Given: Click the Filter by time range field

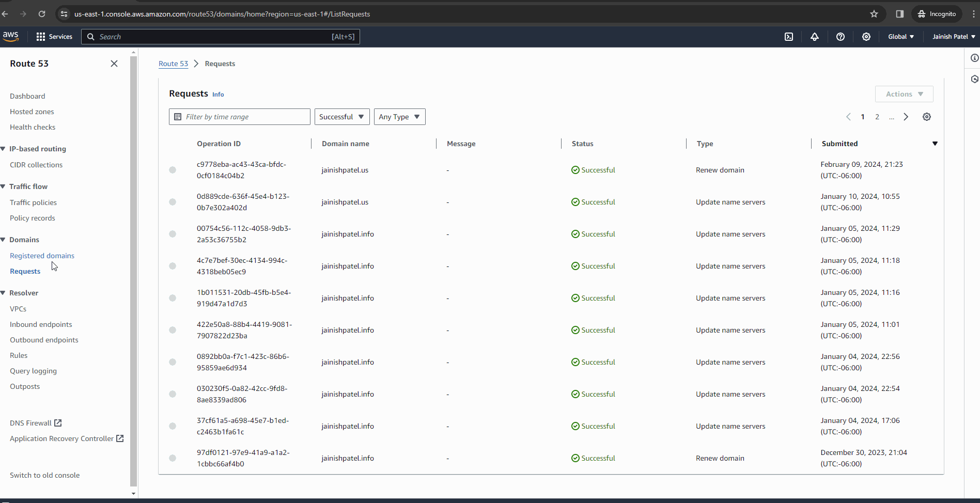Looking at the screenshot, I should (x=240, y=117).
